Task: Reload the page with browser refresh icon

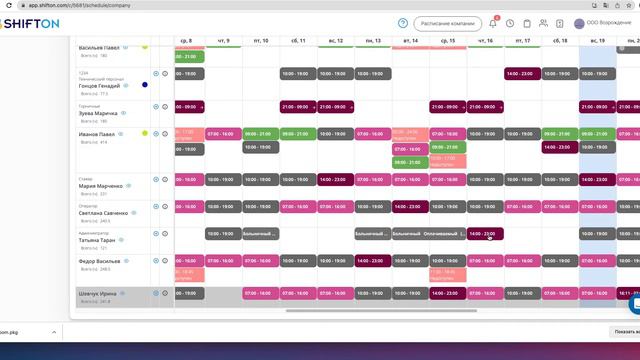Action: (9, 5)
